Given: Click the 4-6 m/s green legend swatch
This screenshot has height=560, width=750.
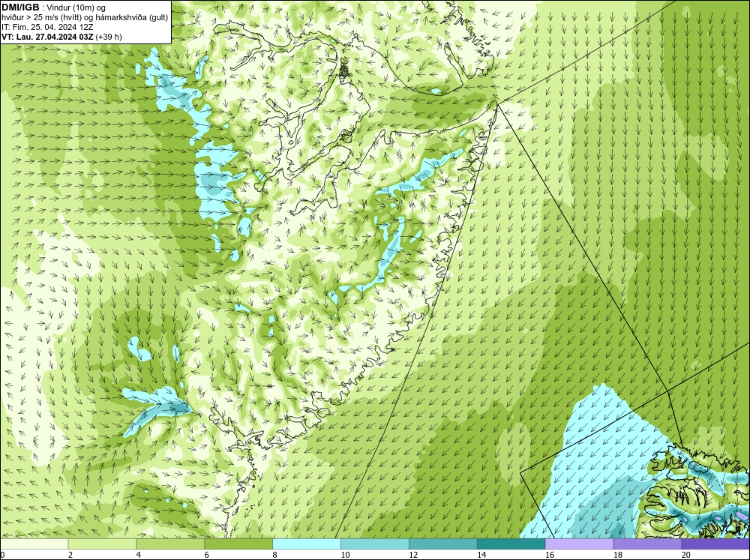Looking at the screenshot, I should 170,544.
